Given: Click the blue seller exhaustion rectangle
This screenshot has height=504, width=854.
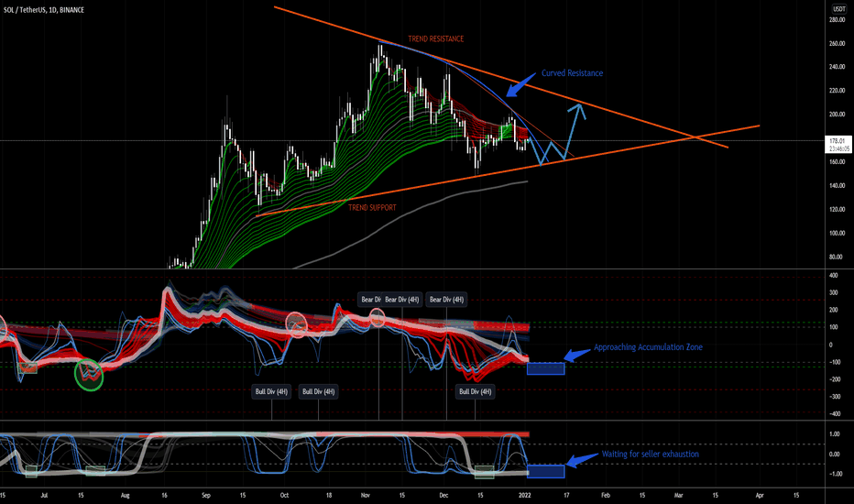Looking at the screenshot, I should (x=546, y=471).
